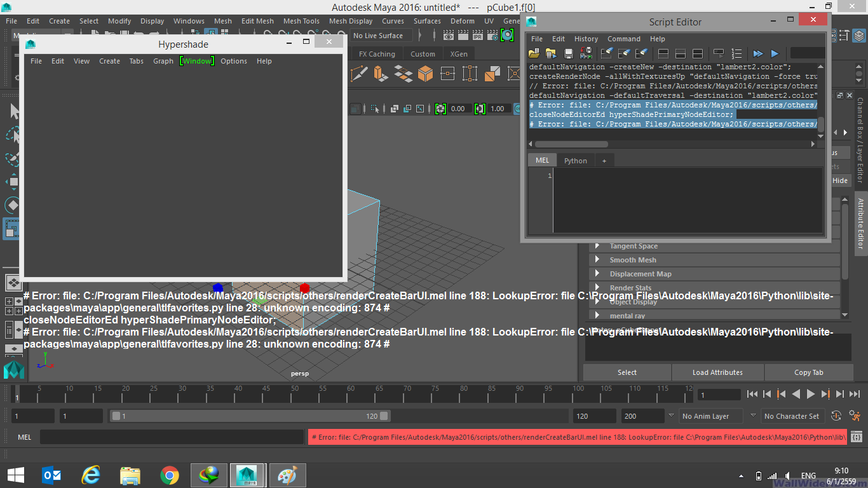This screenshot has width=868, height=488.
Task: Play forwards in timeline controls
Action: point(811,394)
